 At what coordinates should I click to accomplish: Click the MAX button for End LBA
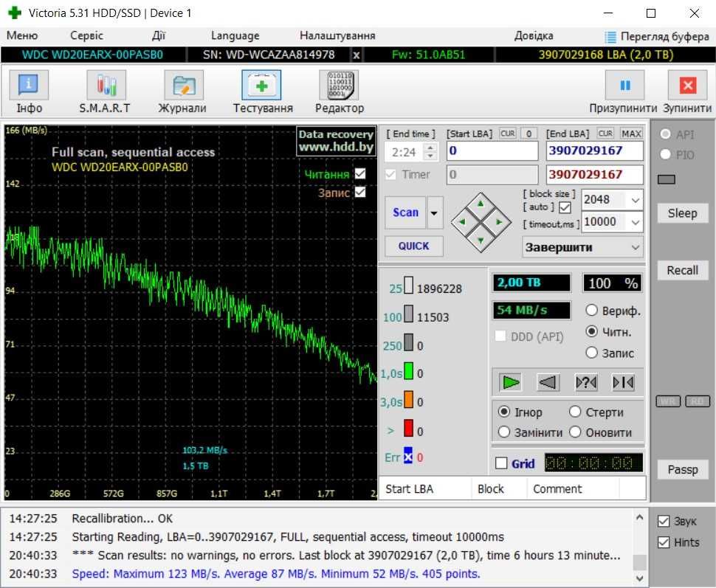[632, 134]
